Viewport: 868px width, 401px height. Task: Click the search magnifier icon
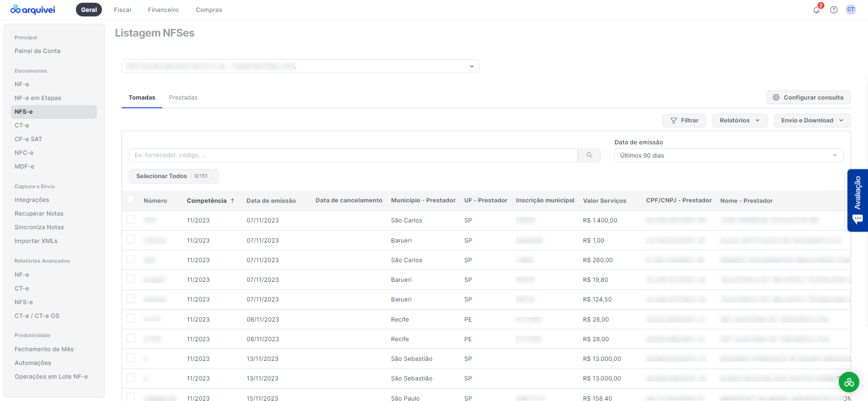coord(589,155)
